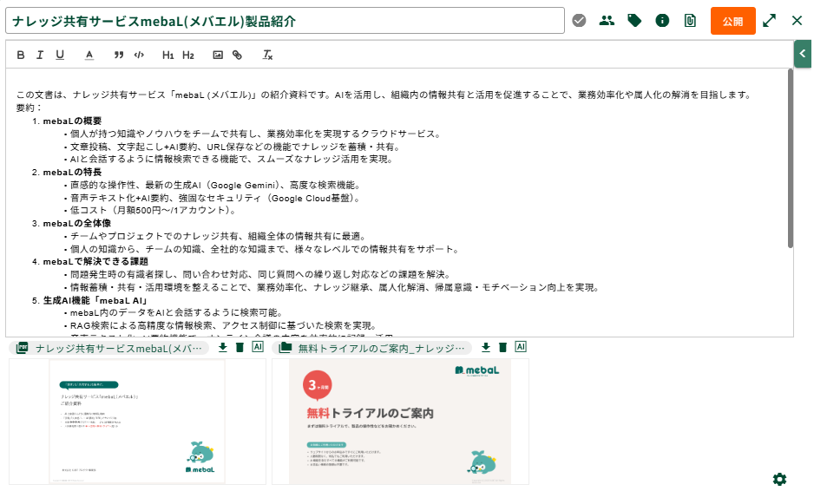Open the 無料トライアルのご案内 thumbnail preview
The image size is (814, 504).
pyautogui.click(x=400, y=422)
